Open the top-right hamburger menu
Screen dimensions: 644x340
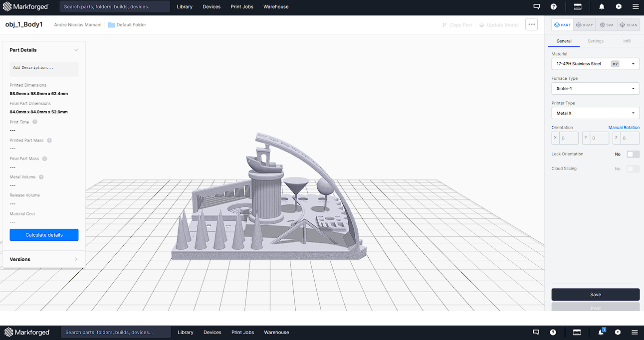click(x=636, y=6)
